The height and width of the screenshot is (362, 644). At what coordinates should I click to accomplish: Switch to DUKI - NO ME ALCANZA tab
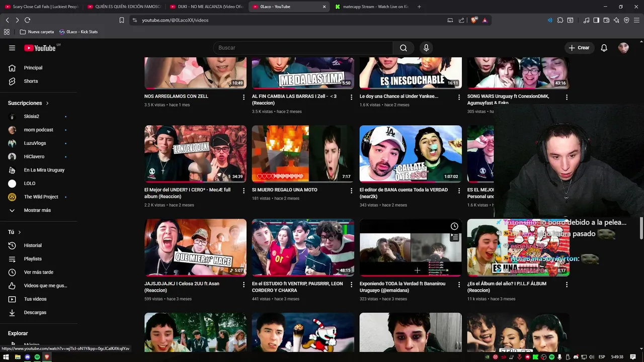coord(207,7)
